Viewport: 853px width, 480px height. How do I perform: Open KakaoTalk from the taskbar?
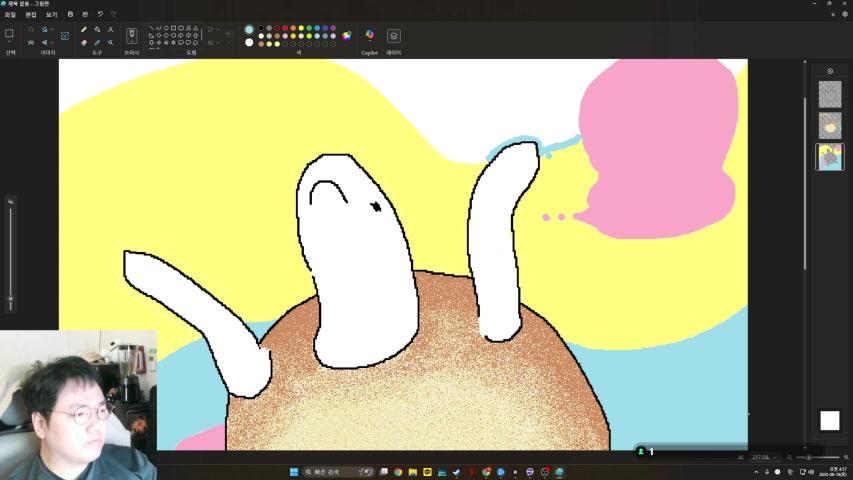click(428, 472)
